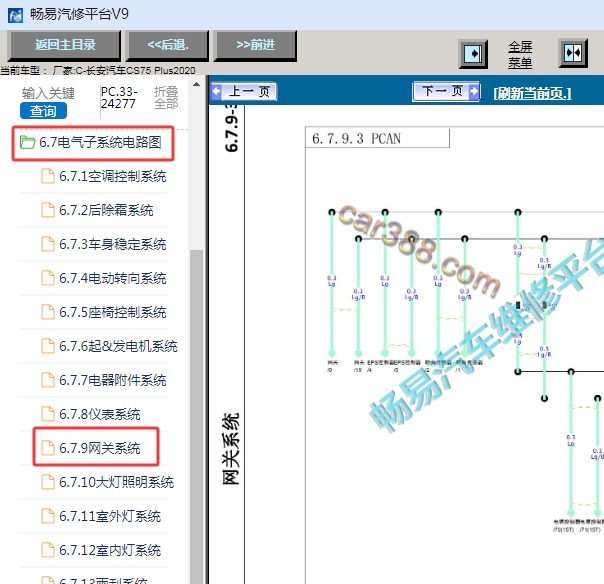Open 6.7.12室内灯系统
The image size is (604, 584).
click(110, 550)
